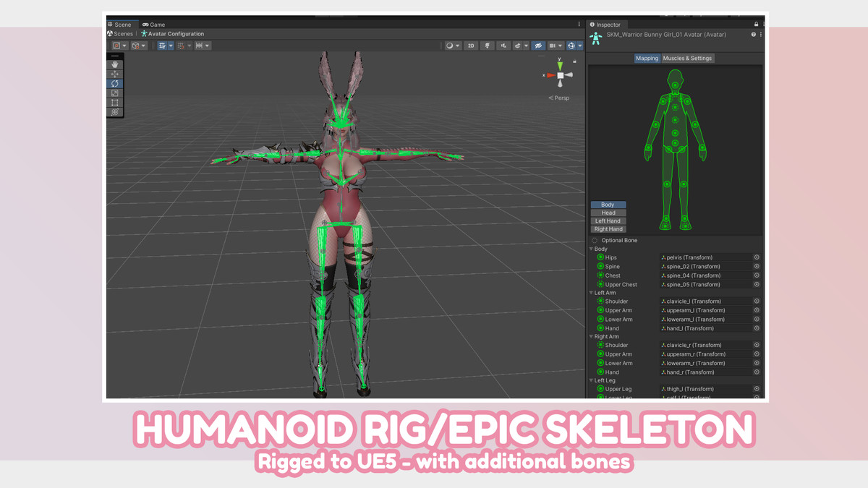Activate the Rotate tool
The width and height of the screenshot is (868, 488).
point(115,84)
